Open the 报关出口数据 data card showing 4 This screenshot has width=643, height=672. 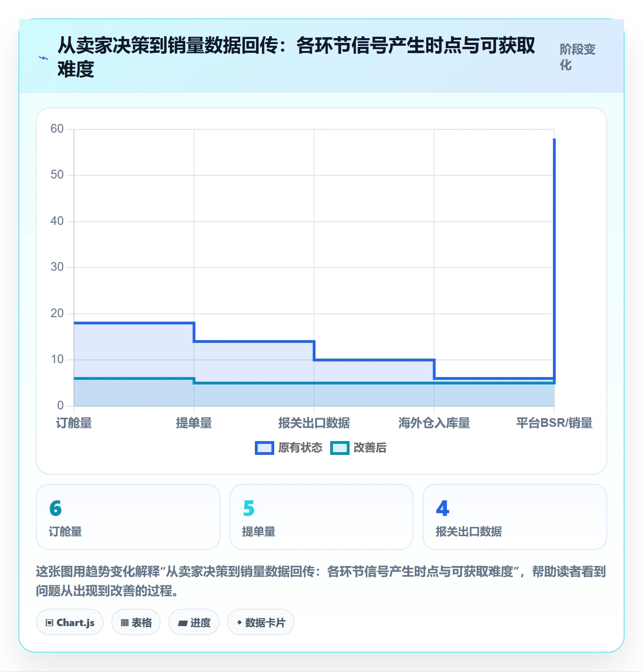[x=515, y=517]
